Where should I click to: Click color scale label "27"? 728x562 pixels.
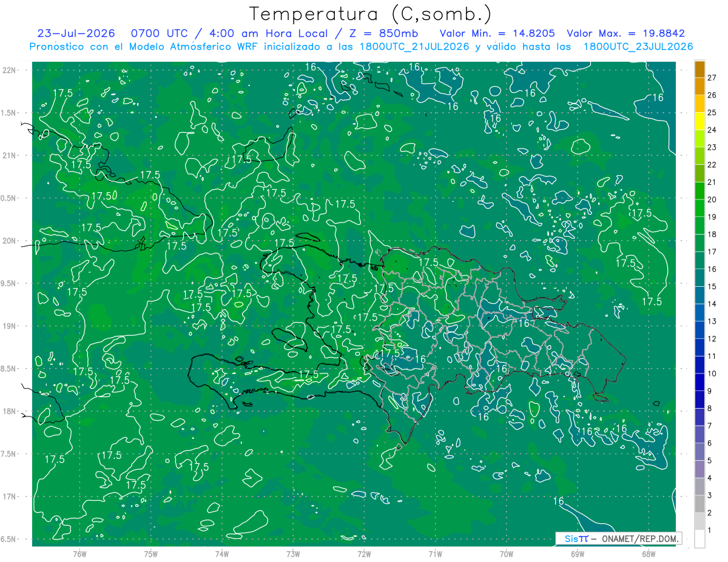click(x=712, y=78)
